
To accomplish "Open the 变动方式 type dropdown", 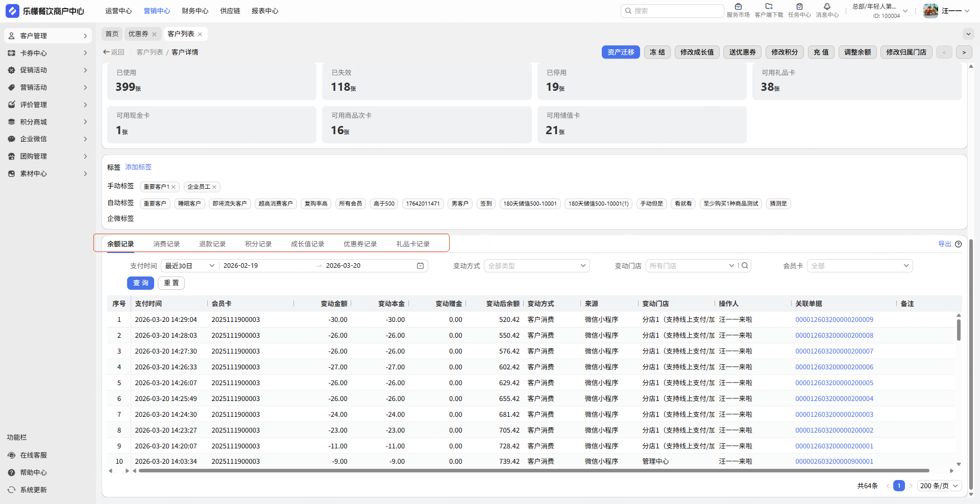I will 536,266.
